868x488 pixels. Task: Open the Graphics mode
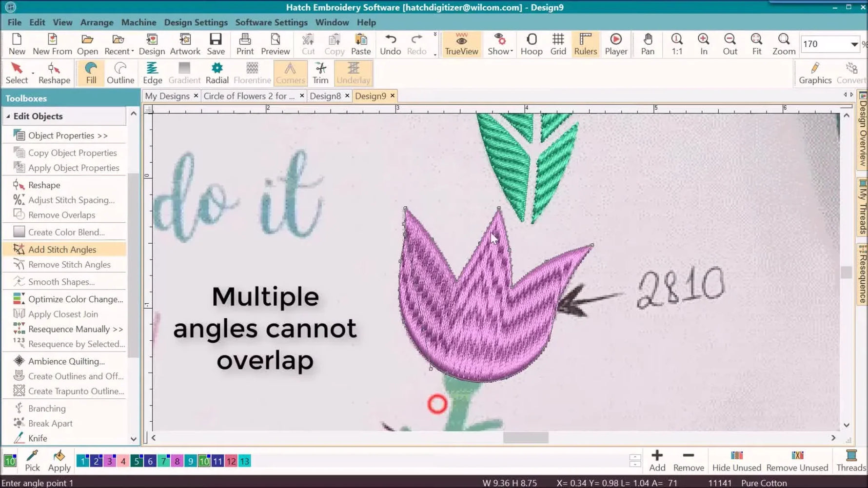coord(815,73)
